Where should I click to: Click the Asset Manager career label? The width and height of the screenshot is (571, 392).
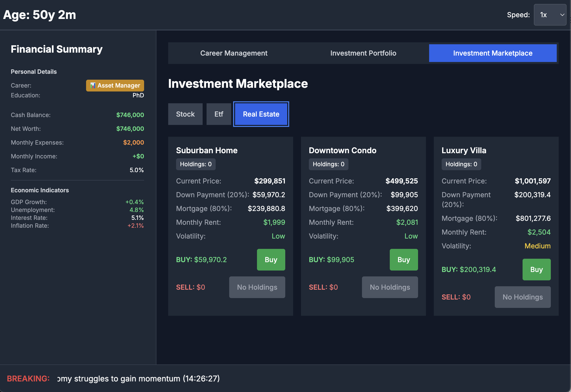(x=115, y=85)
